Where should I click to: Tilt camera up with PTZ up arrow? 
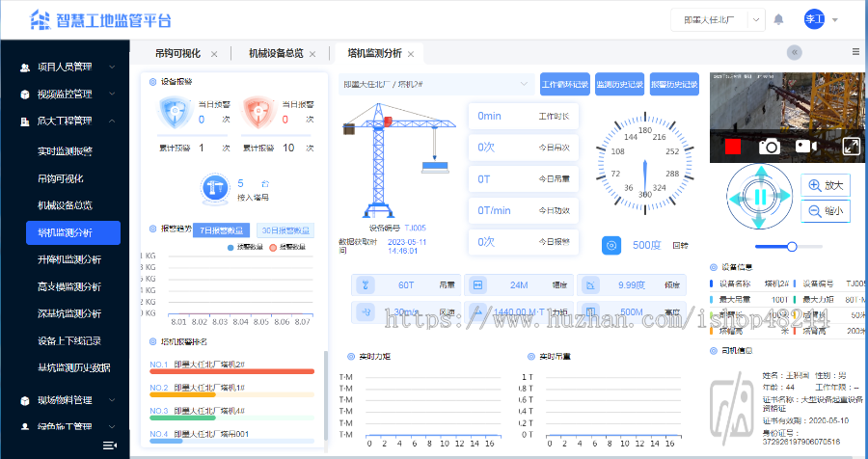[x=761, y=173]
